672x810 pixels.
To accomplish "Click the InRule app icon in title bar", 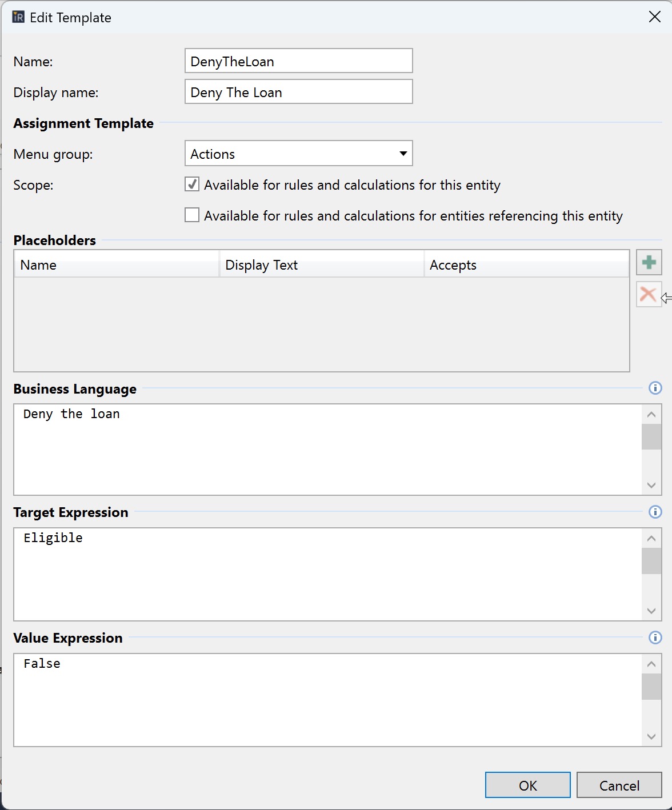I will click(18, 17).
